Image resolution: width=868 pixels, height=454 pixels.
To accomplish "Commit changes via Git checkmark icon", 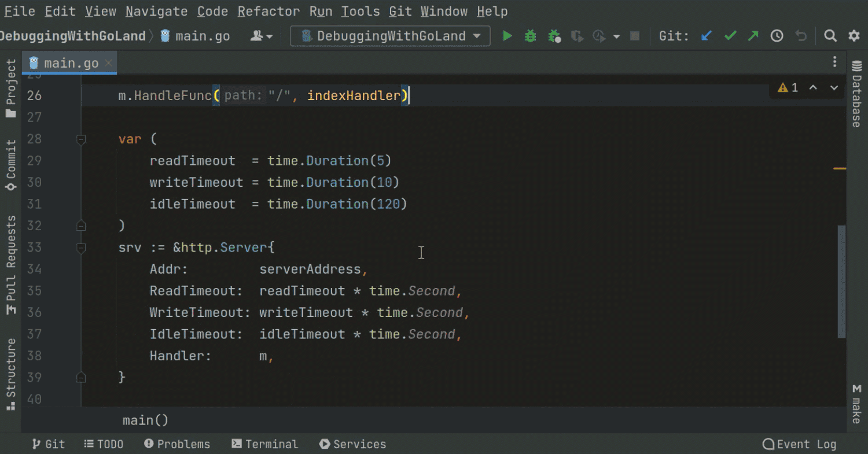I will click(730, 36).
